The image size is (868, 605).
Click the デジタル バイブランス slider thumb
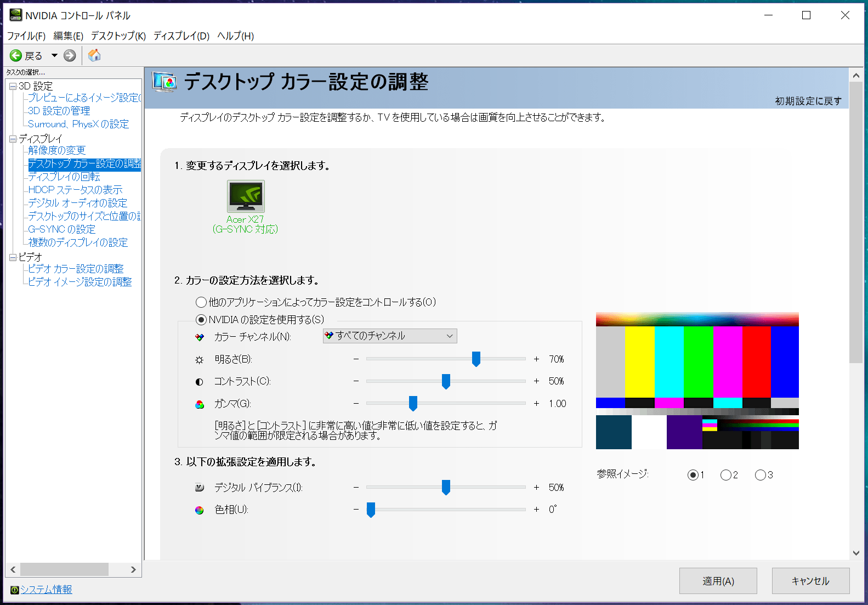click(x=446, y=488)
